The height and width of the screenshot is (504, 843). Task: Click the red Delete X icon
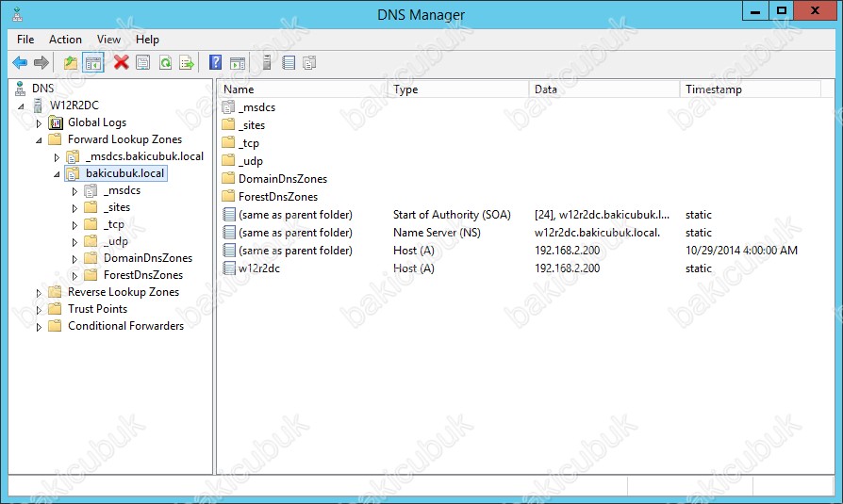122,63
